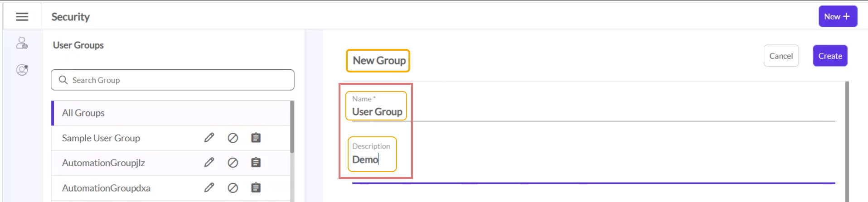Click the New + button
The image size is (868, 202).
click(837, 17)
